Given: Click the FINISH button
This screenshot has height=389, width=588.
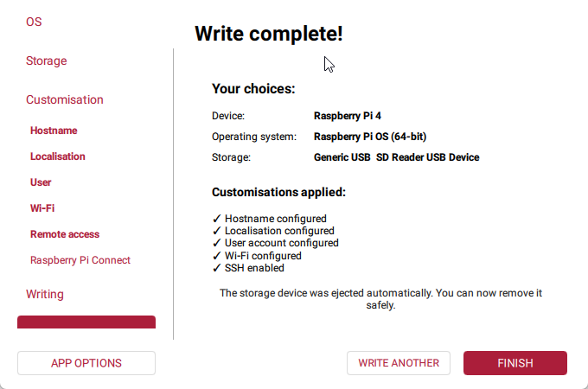Looking at the screenshot, I should [x=515, y=363].
